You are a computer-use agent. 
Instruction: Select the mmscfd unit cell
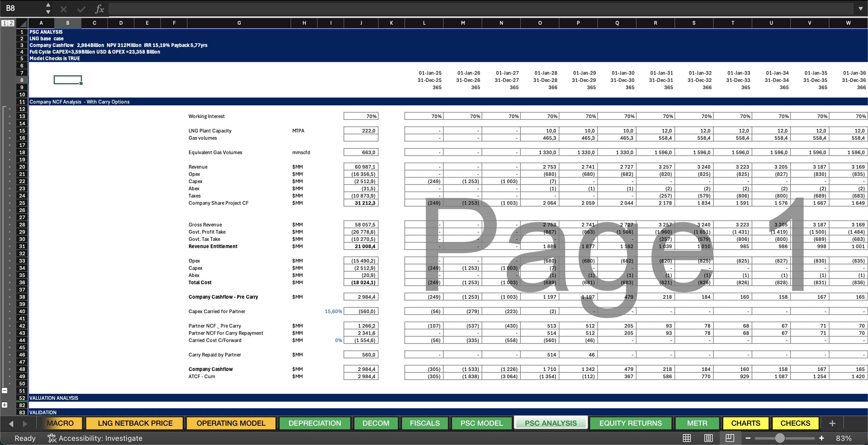click(x=304, y=152)
